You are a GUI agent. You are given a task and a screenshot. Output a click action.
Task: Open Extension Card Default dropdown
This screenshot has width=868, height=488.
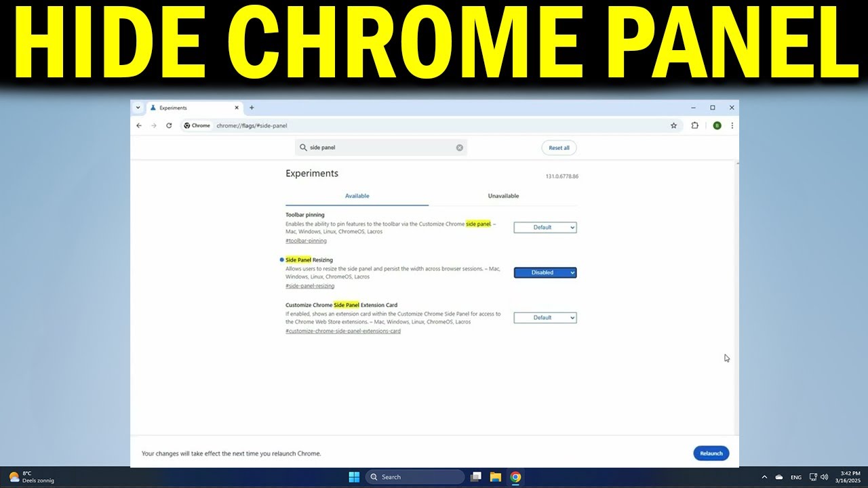click(x=545, y=317)
